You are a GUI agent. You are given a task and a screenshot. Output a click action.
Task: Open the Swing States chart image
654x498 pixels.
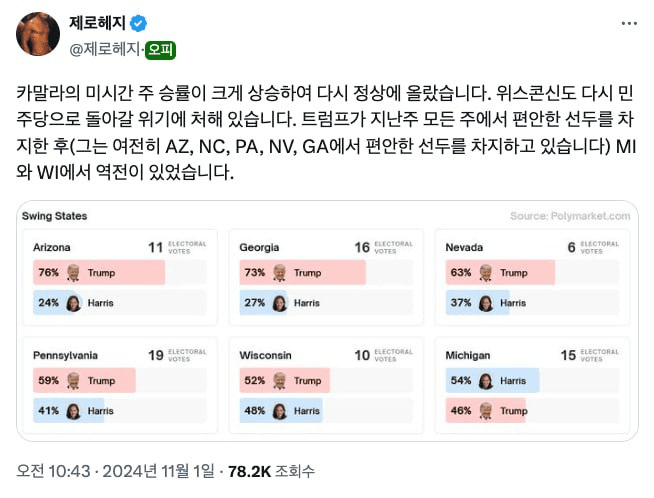tap(327, 321)
